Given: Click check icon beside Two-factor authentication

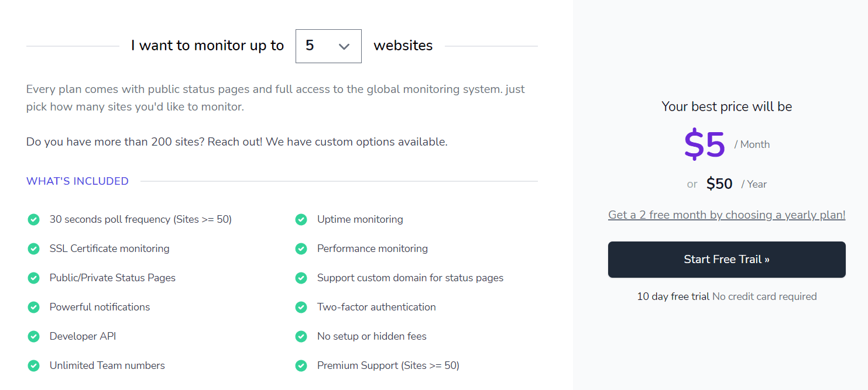Looking at the screenshot, I should tap(301, 307).
